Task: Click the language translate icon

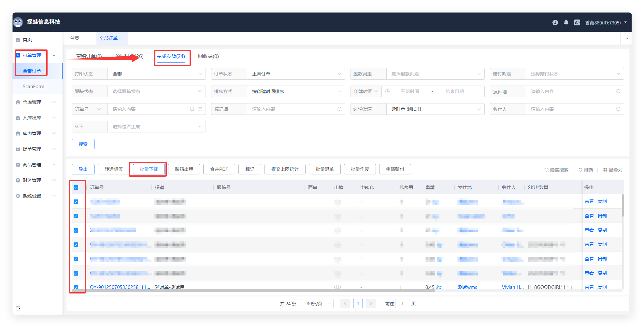Action: click(x=577, y=22)
